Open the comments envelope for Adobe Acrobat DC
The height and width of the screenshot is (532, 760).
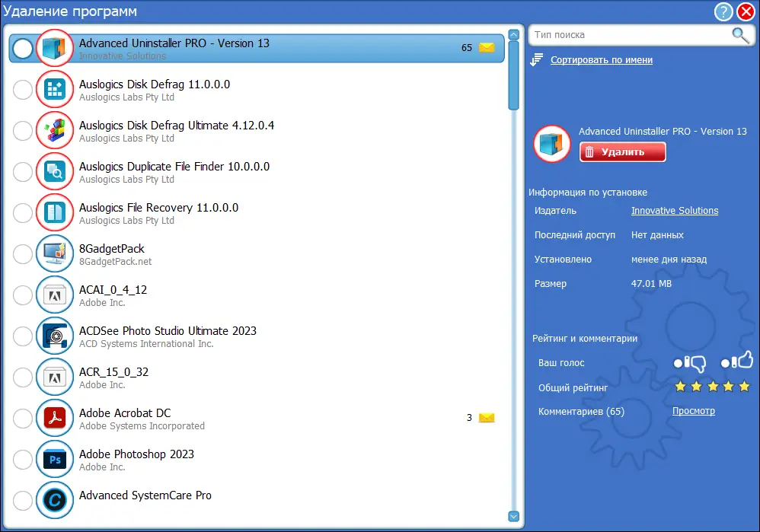487,418
